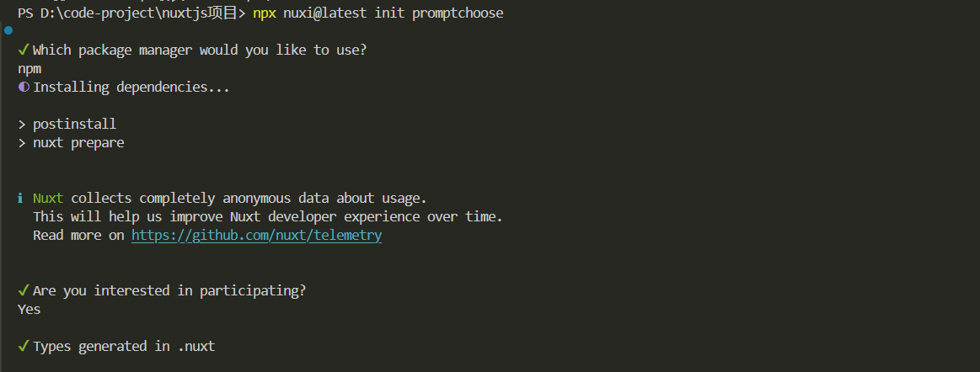
Task: Click the Yes answer line
Action: (29, 309)
